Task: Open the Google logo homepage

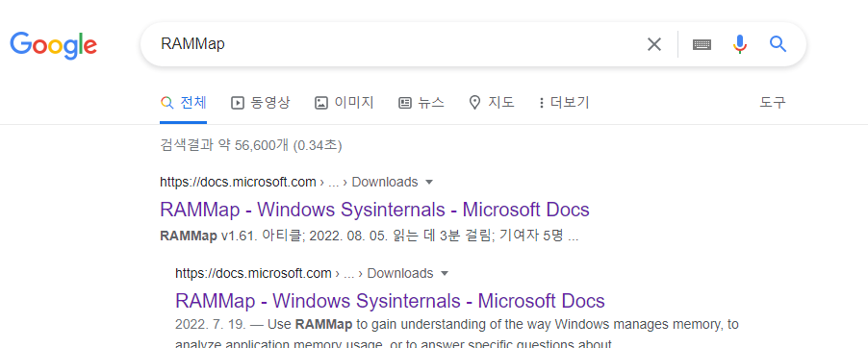Action: pos(53,45)
